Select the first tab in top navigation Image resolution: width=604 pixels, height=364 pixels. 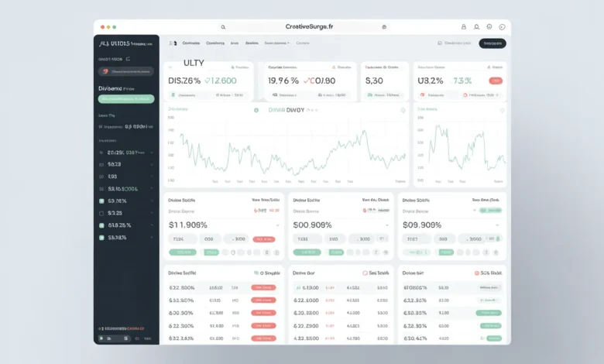click(x=190, y=43)
